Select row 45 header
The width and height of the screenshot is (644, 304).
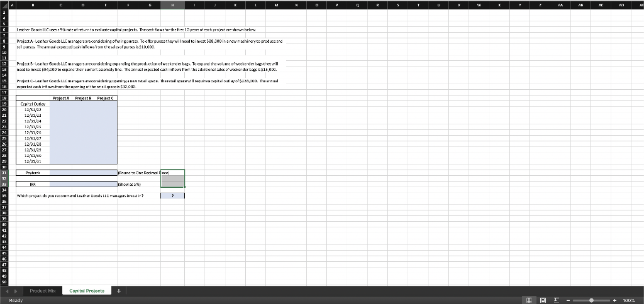pyautogui.click(x=4, y=254)
